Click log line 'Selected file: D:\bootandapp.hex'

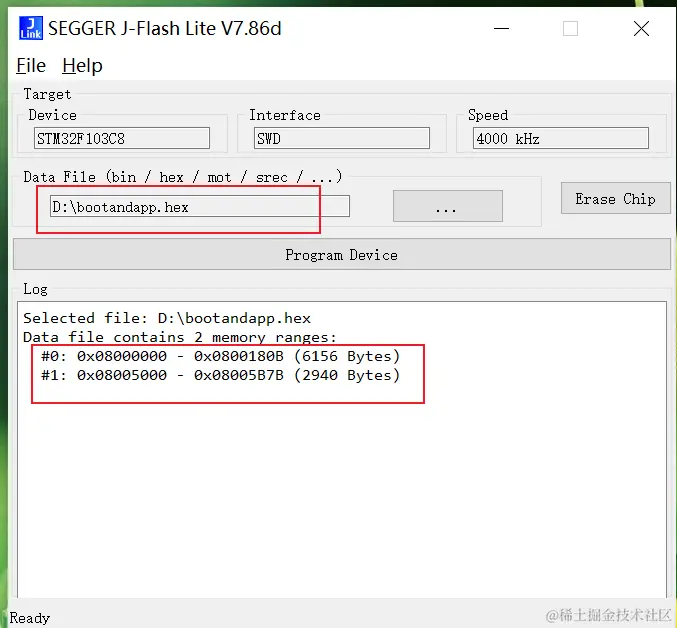tap(167, 318)
